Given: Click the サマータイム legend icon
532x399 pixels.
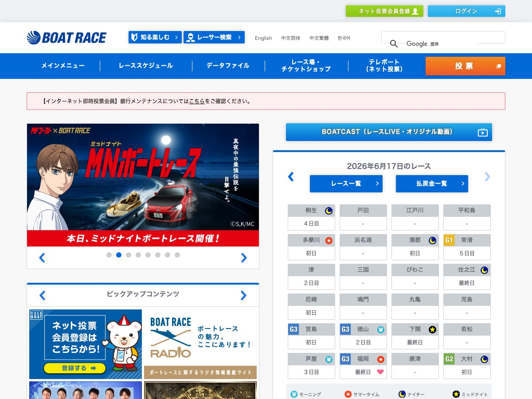Looking at the screenshot, I should (348, 394).
